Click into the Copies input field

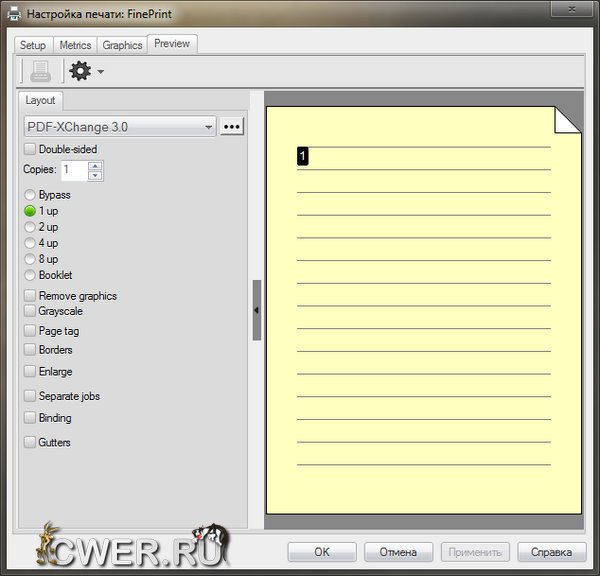tap(74, 170)
